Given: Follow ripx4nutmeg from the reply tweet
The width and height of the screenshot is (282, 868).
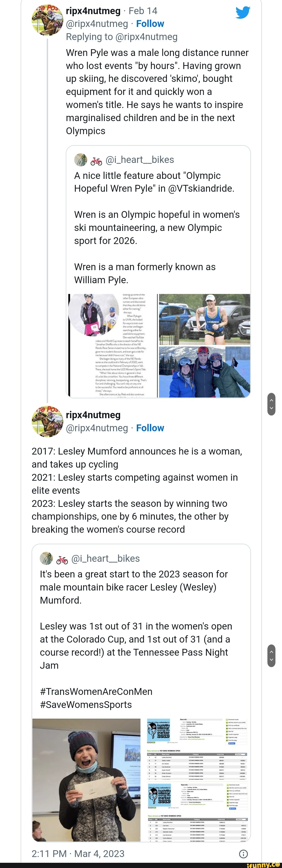Looking at the screenshot, I should (x=150, y=24).
